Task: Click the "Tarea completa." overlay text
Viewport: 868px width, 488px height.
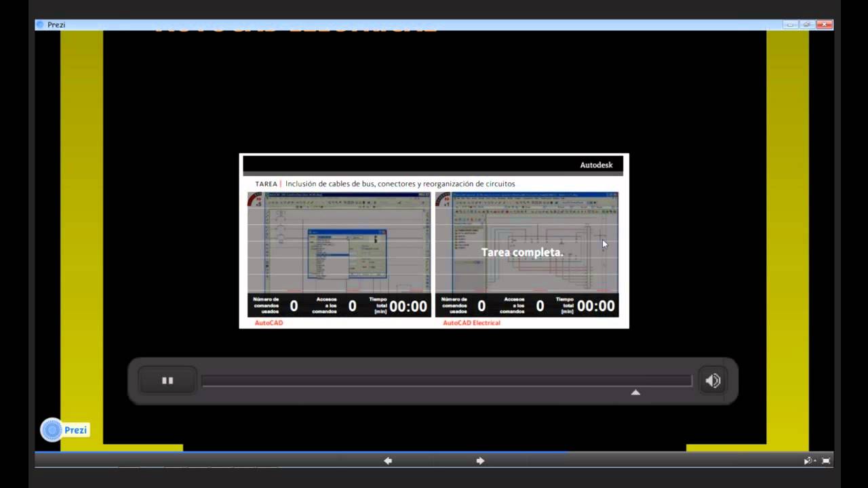Action: pos(522,252)
